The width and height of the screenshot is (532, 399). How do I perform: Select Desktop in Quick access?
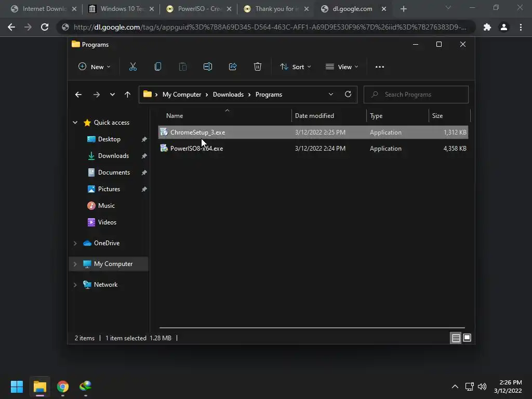click(109, 139)
